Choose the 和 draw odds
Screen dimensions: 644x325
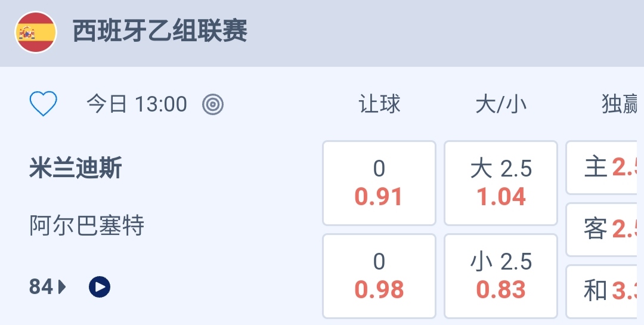click(605, 291)
